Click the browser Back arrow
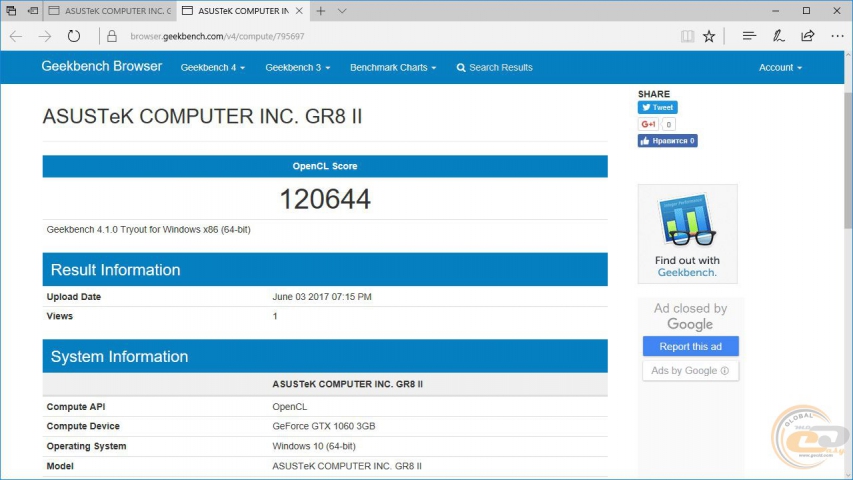 (16, 36)
